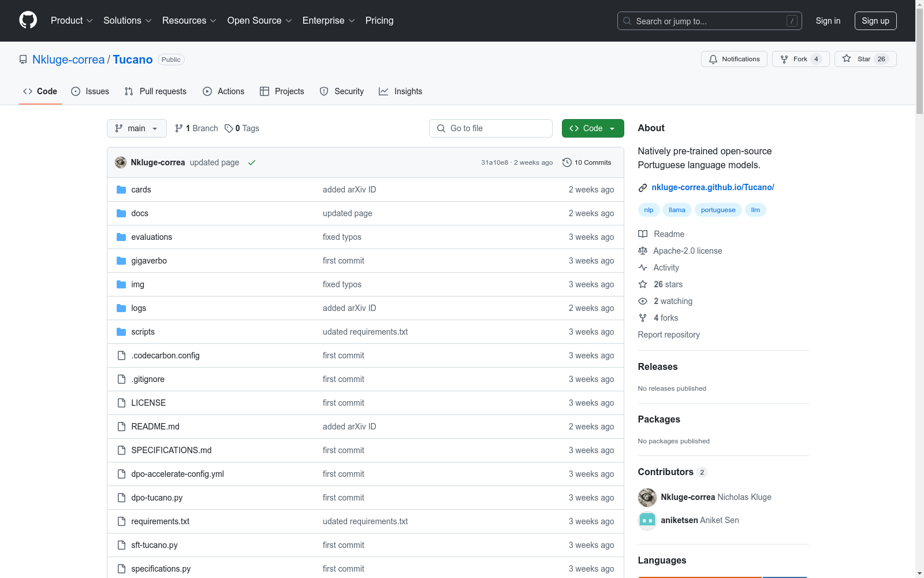Click the 31a10e8 commit hash
Image resolution: width=924 pixels, height=578 pixels.
click(494, 162)
